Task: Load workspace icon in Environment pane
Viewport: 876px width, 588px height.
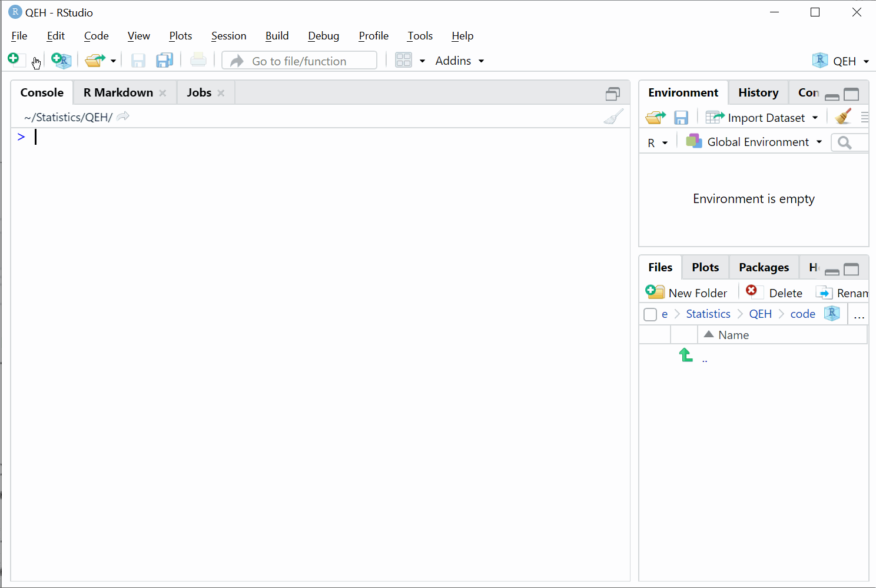Action: pos(655,118)
